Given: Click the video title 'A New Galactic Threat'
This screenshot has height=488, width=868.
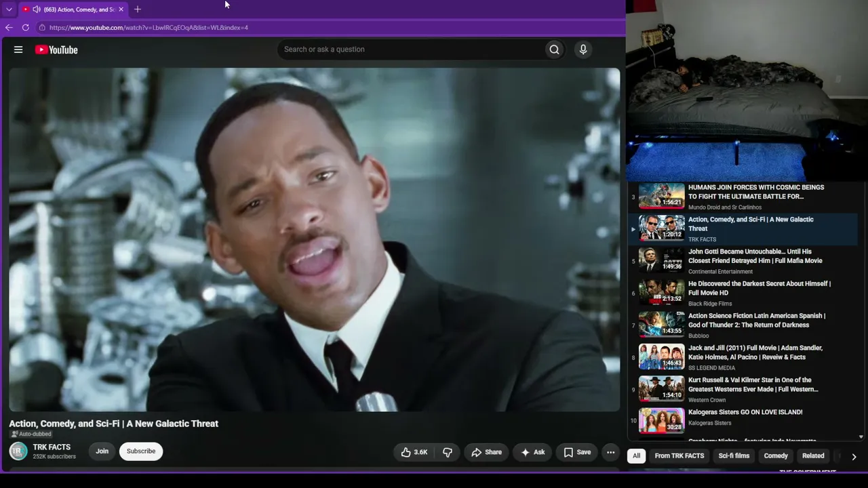Looking at the screenshot, I should click(x=114, y=424).
